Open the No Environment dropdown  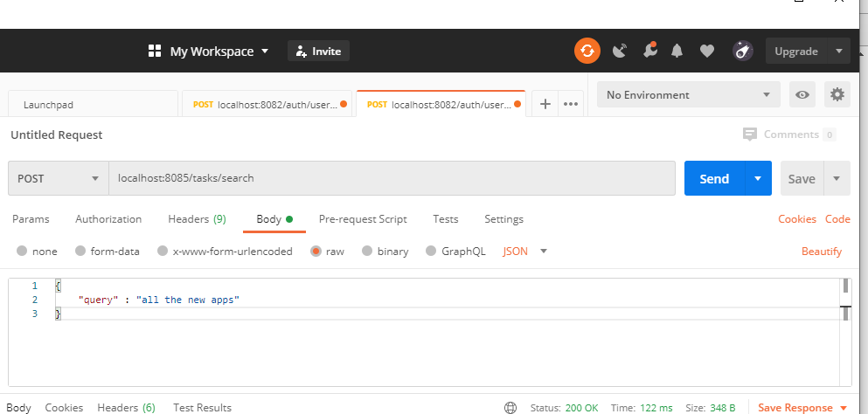coord(689,94)
